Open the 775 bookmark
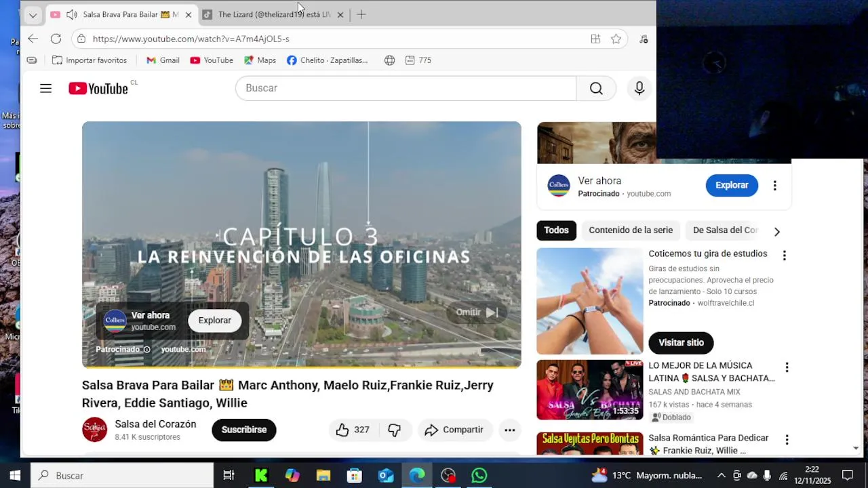The height and width of the screenshot is (488, 868). [418, 60]
